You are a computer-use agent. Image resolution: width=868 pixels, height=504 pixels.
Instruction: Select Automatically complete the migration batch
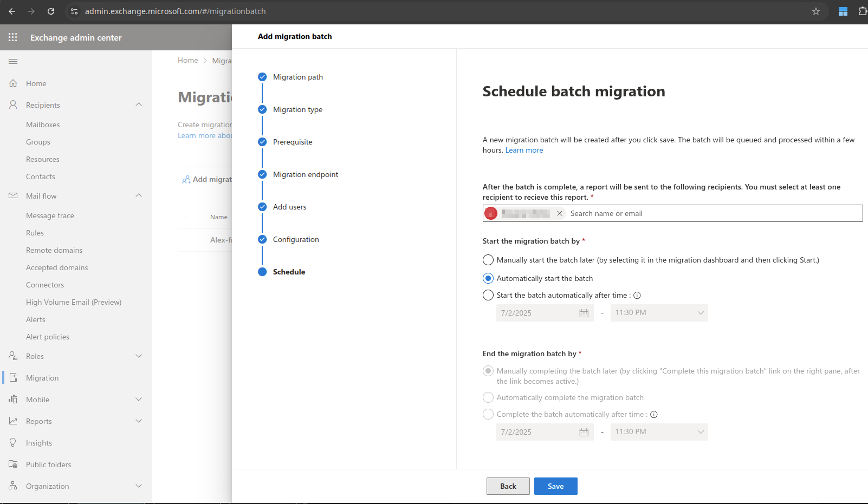(x=488, y=397)
